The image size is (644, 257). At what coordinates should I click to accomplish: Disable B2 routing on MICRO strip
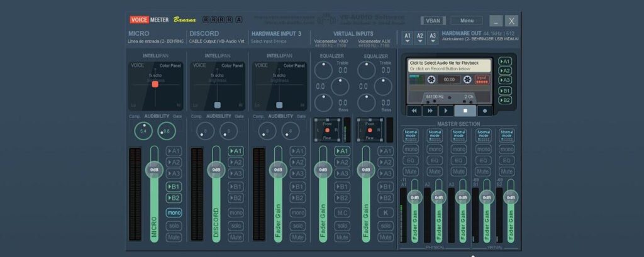coord(174,198)
